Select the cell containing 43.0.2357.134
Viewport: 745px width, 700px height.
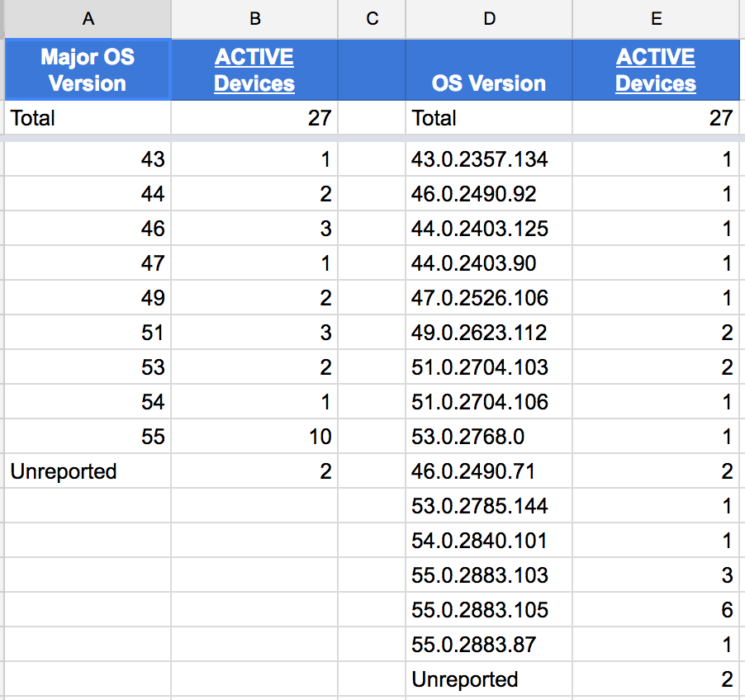pos(489,159)
